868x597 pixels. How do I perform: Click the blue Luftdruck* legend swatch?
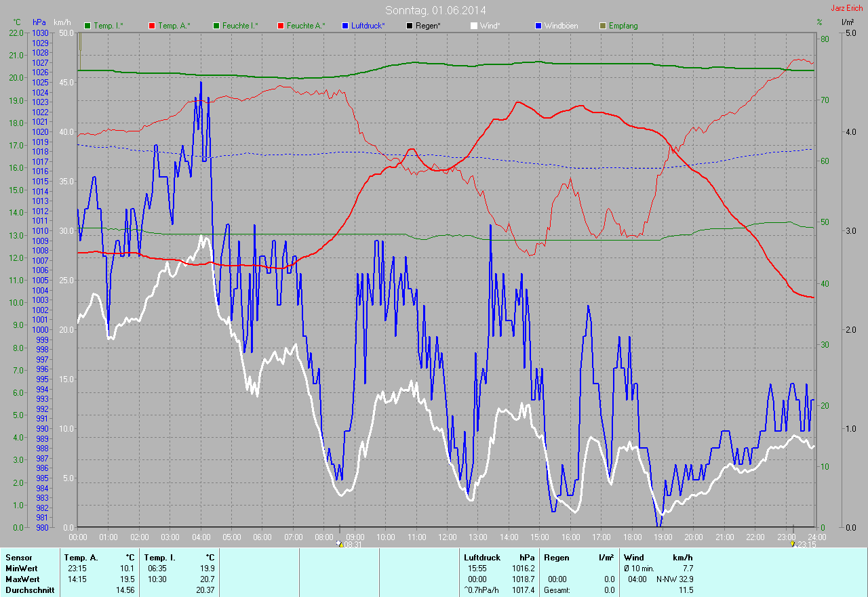click(345, 26)
